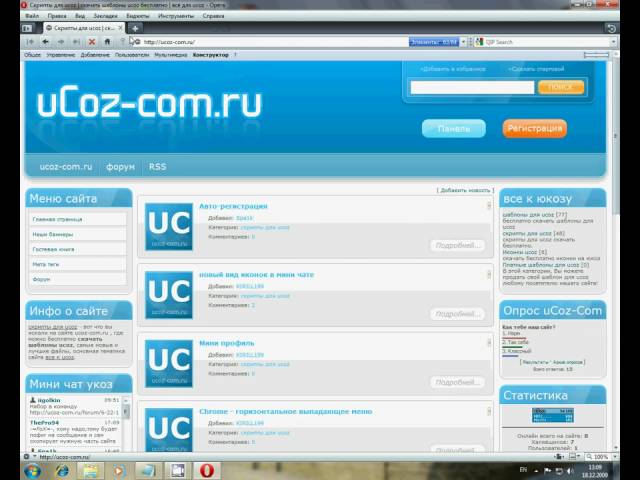The width and height of the screenshot is (640, 480).
Task: Click the UC thumbnail for Авто регистрация
Action: click(x=169, y=227)
